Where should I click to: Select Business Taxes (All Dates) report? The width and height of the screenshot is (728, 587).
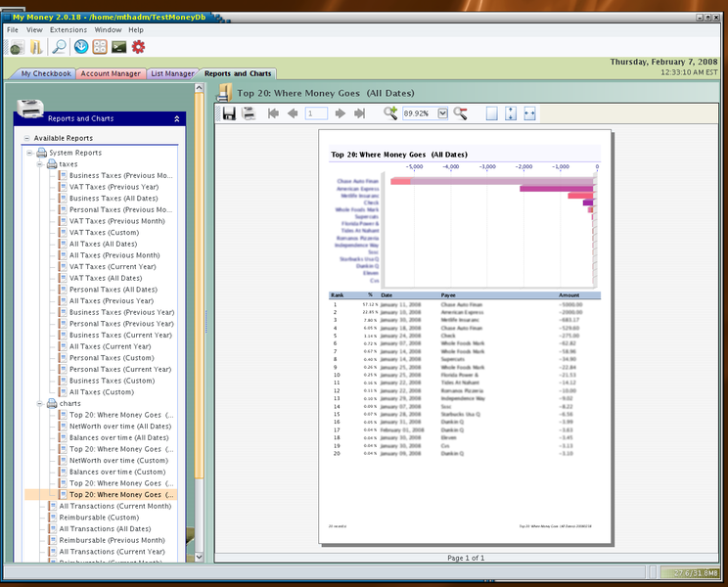[114, 199]
